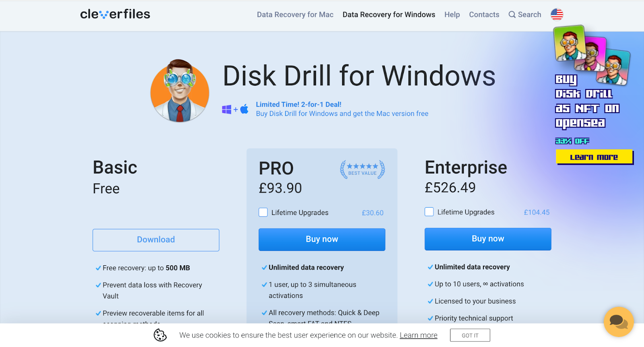
Task: Buy the Enterprise plan now
Action: point(488,239)
